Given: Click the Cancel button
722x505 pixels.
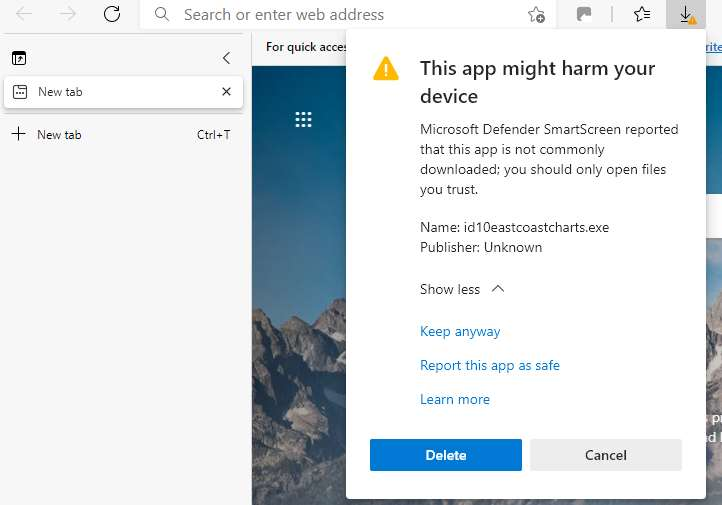Looking at the screenshot, I should click(x=606, y=455).
